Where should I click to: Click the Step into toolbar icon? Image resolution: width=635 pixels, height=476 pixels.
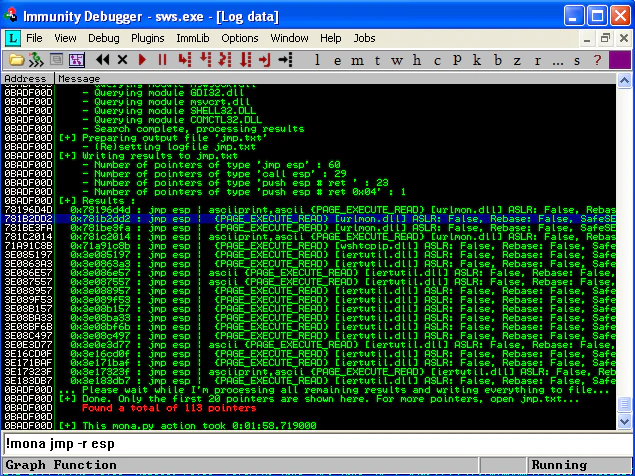(x=185, y=60)
